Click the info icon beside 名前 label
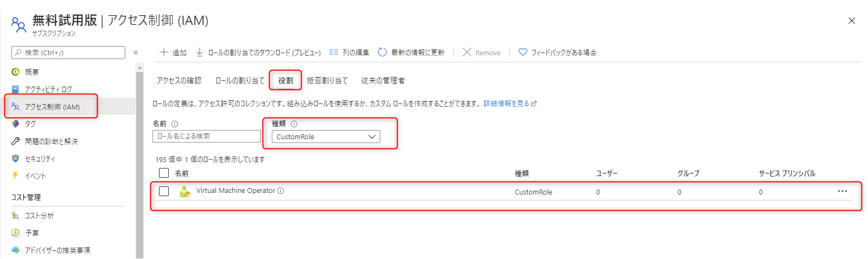The height and width of the screenshot is (259, 868). (x=175, y=124)
